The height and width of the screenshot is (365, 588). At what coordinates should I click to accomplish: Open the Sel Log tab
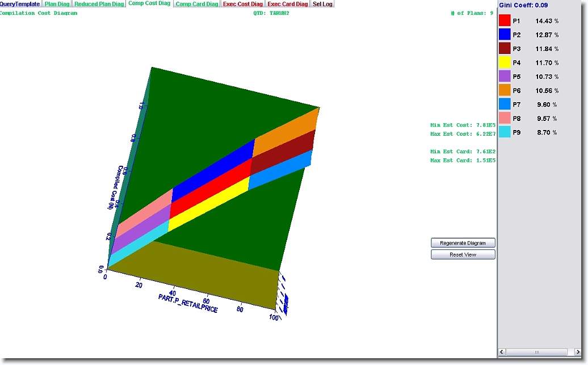(x=323, y=4)
